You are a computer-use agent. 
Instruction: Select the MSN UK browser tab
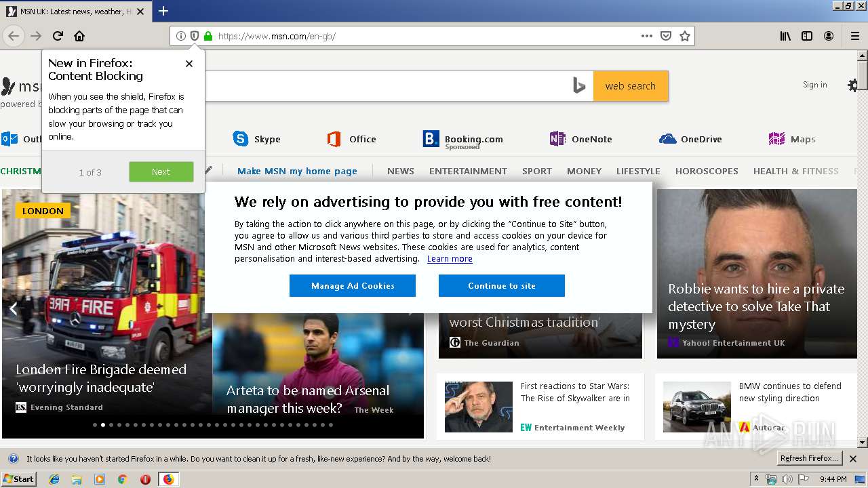coord(75,11)
